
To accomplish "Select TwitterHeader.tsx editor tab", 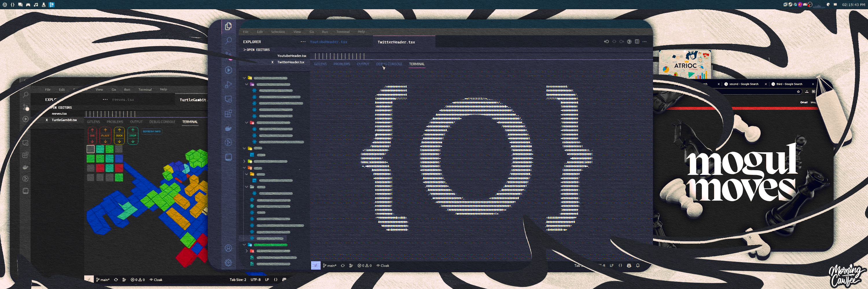I will [396, 42].
